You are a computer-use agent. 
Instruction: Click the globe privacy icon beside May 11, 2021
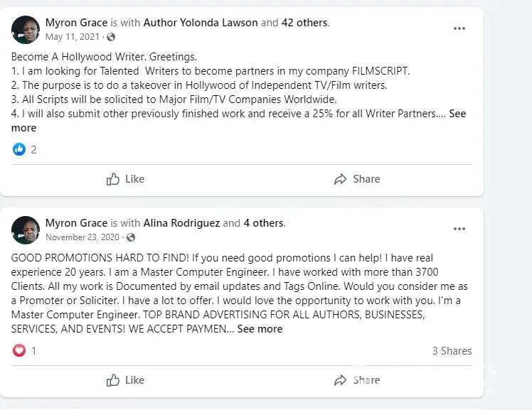click(x=111, y=37)
